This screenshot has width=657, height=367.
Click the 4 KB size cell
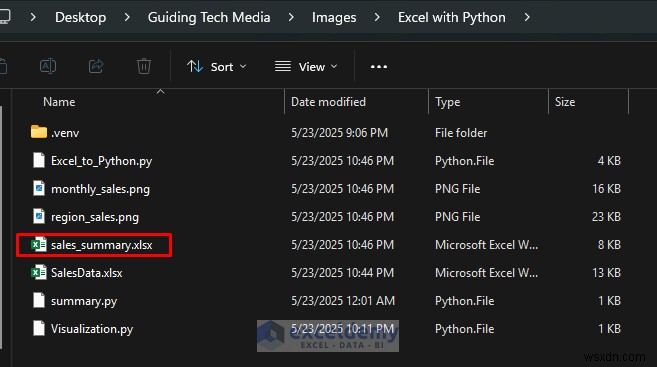tap(609, 161)
